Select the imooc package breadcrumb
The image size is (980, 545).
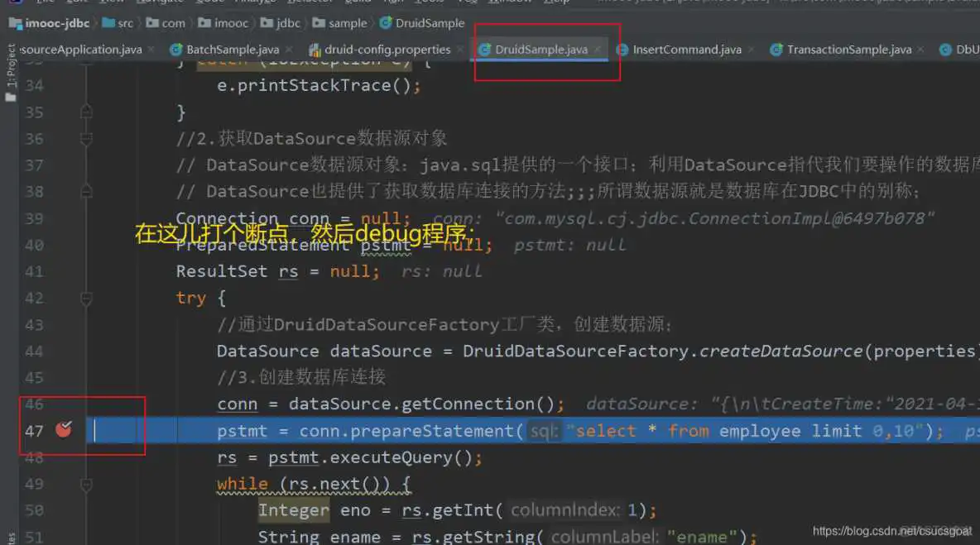tap(223, 23)
